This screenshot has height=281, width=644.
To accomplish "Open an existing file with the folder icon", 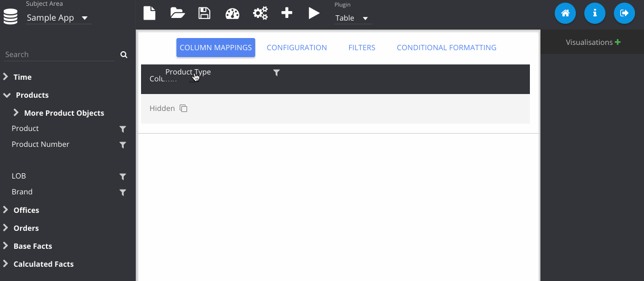I will (x=178, y=13).
